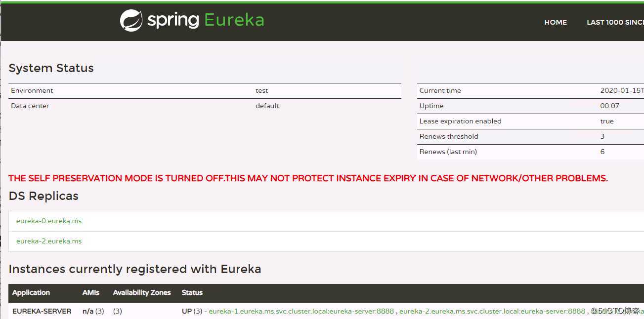The height and width of the screenshot is (319, 644).
Task: Open the HOME navigation item
Action: [x=556, y=22]
